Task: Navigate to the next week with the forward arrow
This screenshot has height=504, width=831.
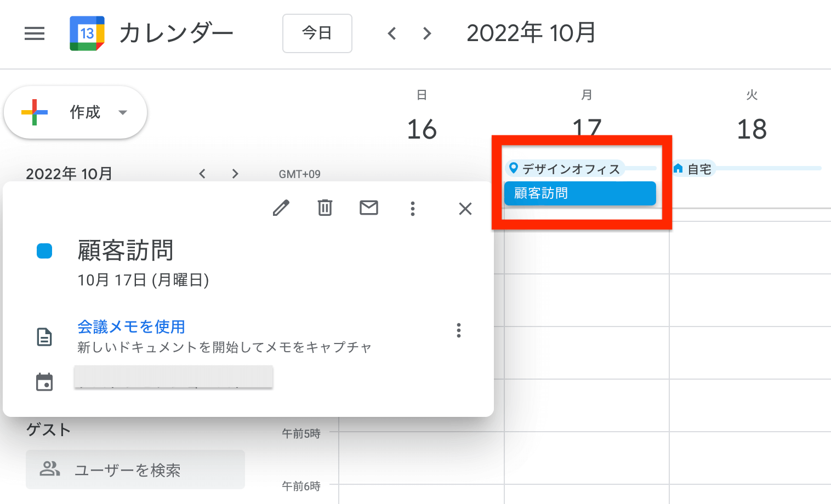Action: (x=426, y=33)
